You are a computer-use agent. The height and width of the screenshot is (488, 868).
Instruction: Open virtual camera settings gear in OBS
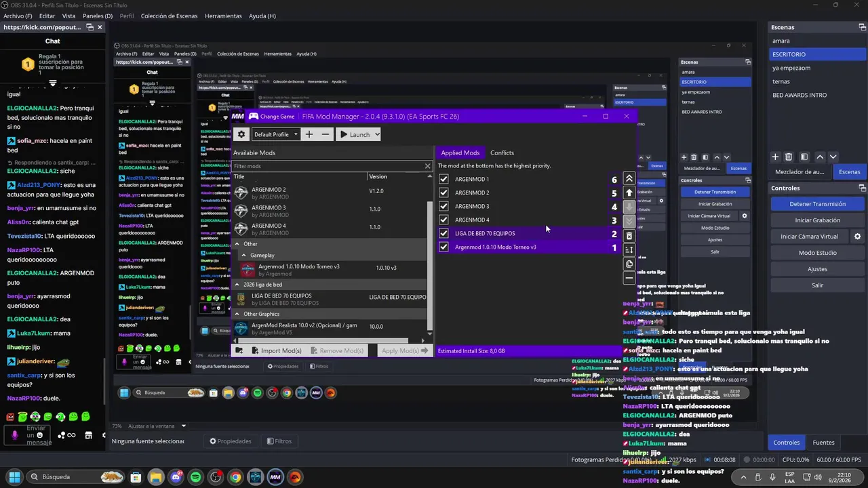[857, 237]
